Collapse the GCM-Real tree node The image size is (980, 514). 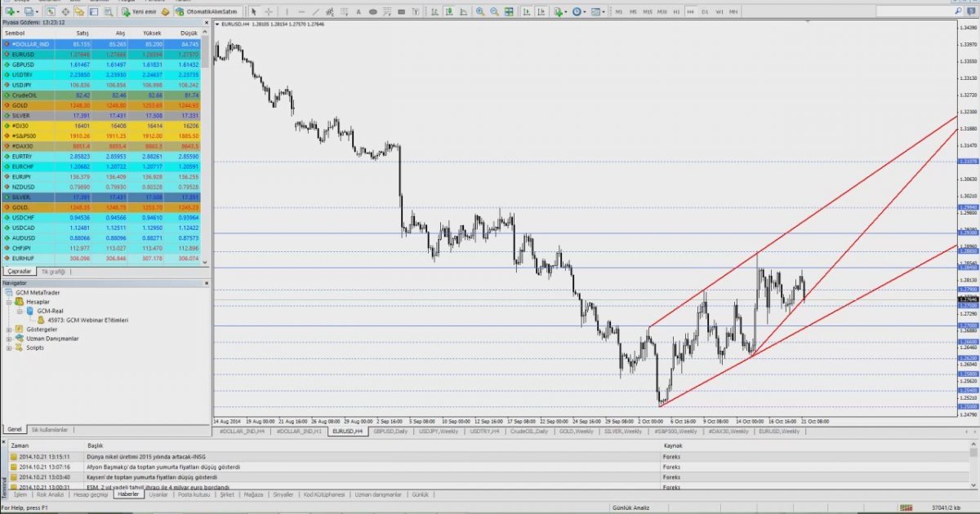click(x=19, y=311)
